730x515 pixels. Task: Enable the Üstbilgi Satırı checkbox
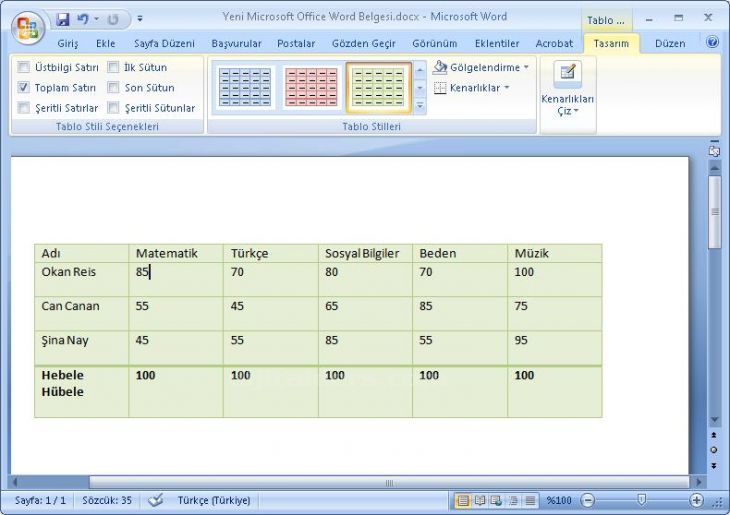click(x=23, y=67)
